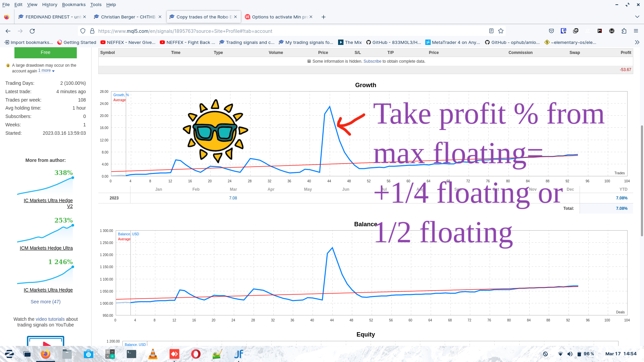This screenshot has height=362, width=644.
Task: Click the URL address bar
Action: (x=292, y=31)
